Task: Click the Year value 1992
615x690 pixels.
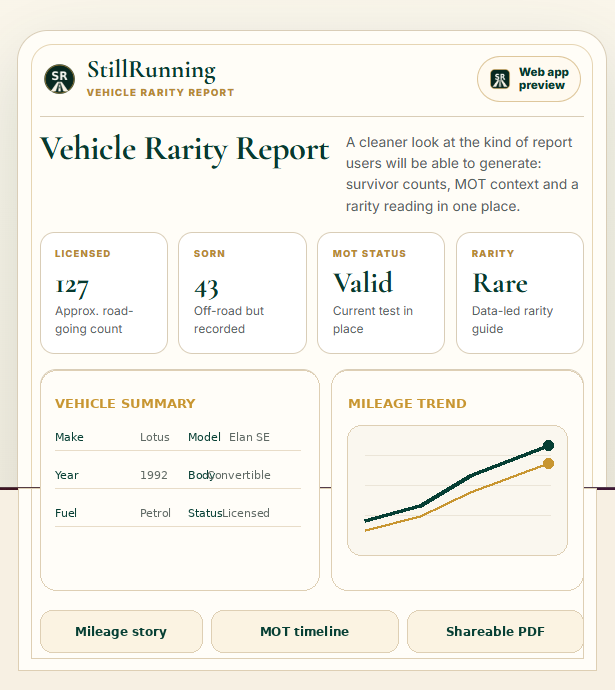Action: [154, 475]
